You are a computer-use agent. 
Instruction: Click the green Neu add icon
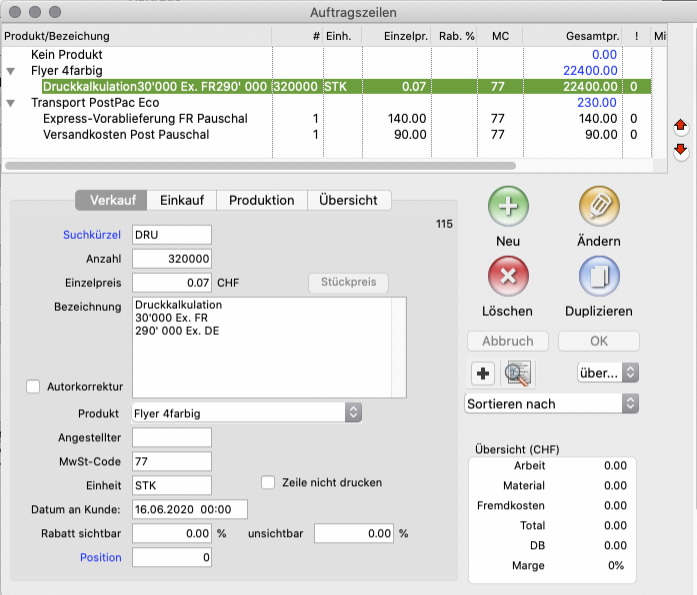[x=508, y=208]
